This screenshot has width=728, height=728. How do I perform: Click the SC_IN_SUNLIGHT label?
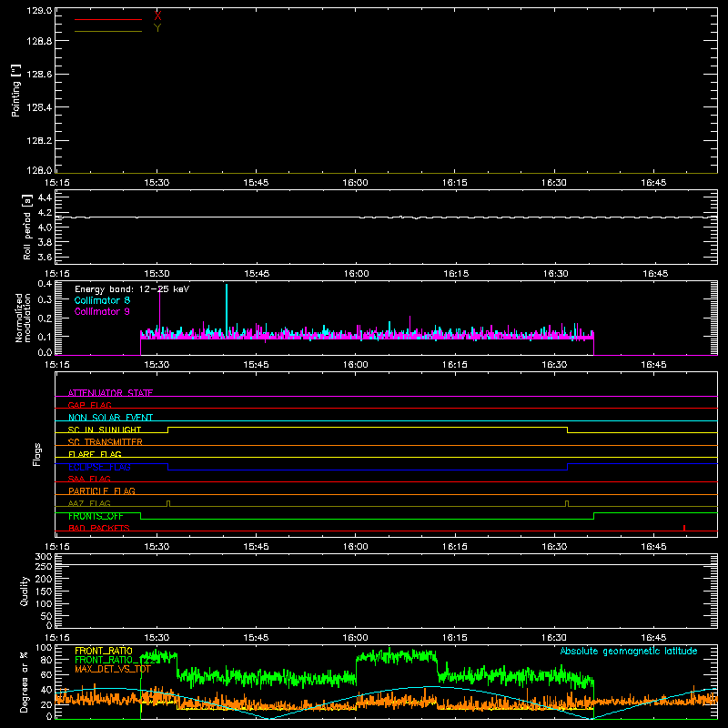(105, 430)
